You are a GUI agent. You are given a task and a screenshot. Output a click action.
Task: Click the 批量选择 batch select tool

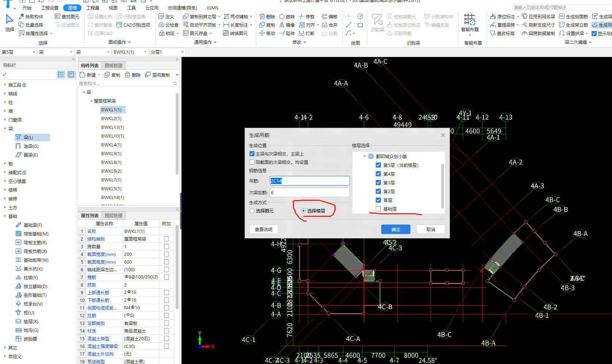click(31, 25)
